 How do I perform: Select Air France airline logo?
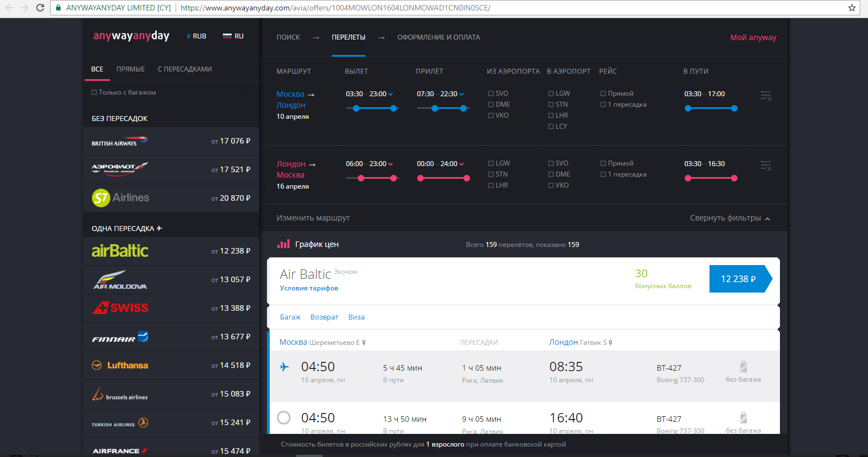pos(119,451)
